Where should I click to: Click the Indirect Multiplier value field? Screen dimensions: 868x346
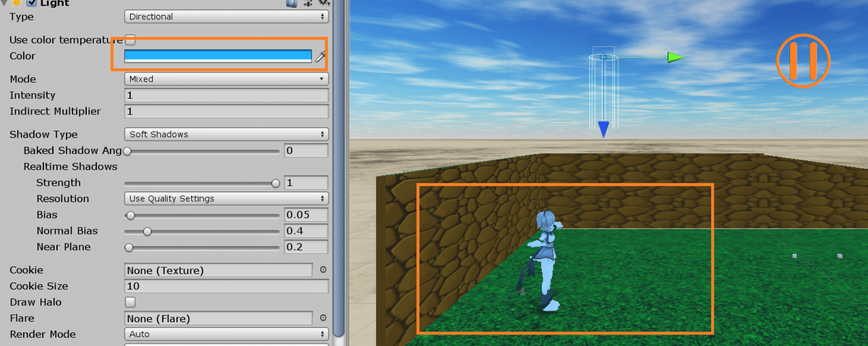(x=226, y=111)
